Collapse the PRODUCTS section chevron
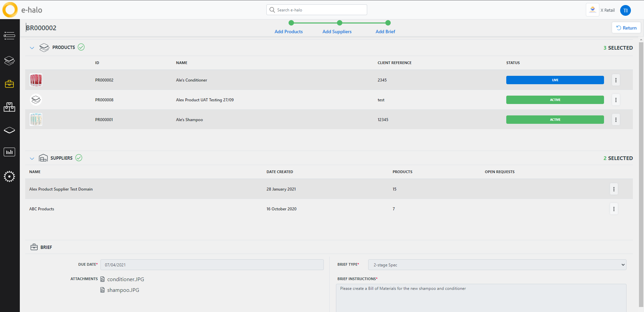This screenshot has width=644, height=312. pyautogui.click(x=32, y=48)
